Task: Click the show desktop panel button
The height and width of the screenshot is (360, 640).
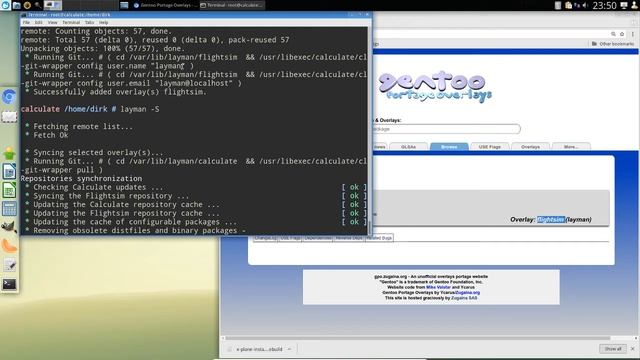Action: coord(124,5)
